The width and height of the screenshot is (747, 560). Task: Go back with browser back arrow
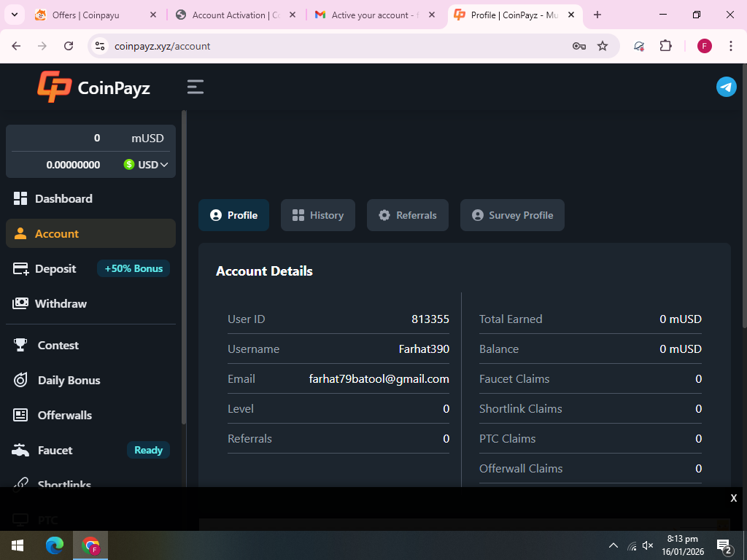coord(16,46)
